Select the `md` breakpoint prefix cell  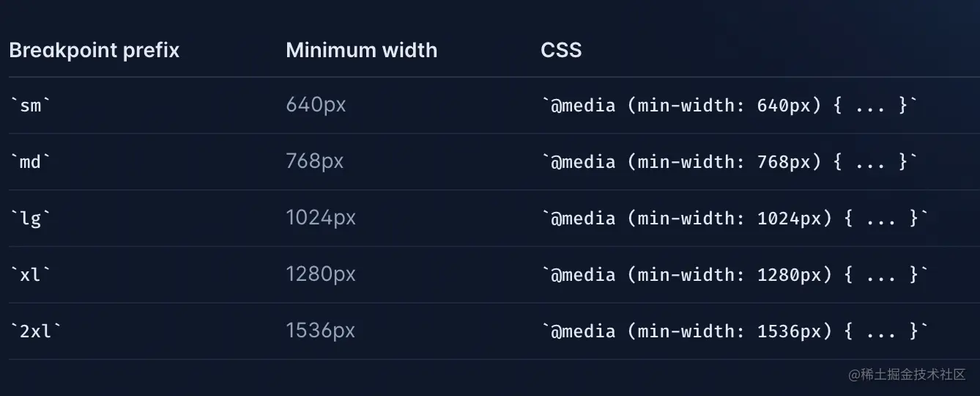[x=31, y=162]
